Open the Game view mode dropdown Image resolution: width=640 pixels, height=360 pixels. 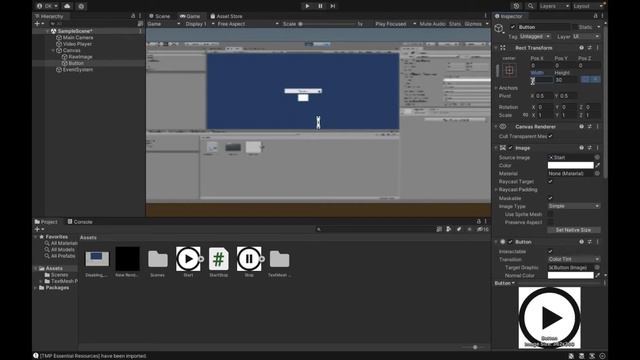pyautogui.click(x=163, y=24)
